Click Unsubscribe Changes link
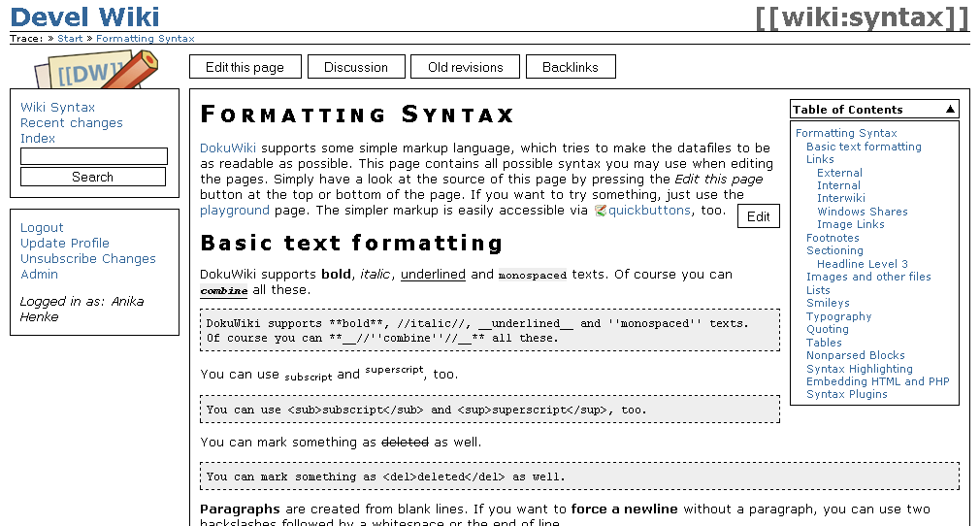Viewport: 980px width, 526px height. tap(88, 259)
